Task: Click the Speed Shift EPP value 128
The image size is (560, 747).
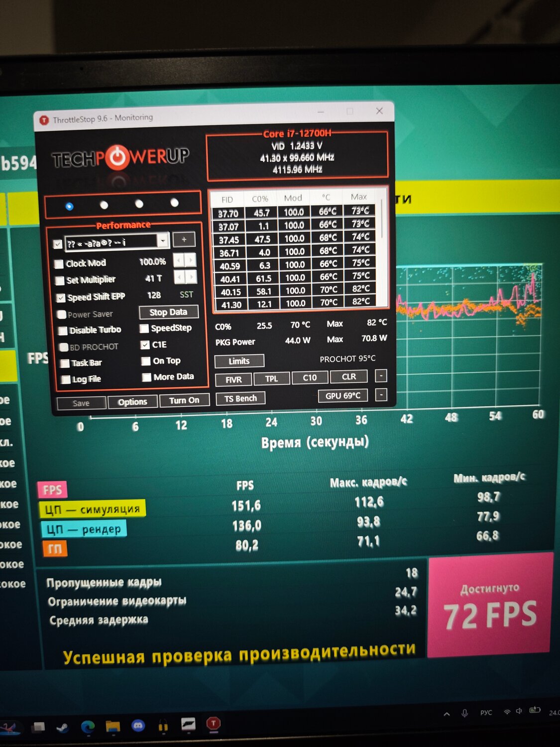Action: pyautogui.click(x=154, y=295)
